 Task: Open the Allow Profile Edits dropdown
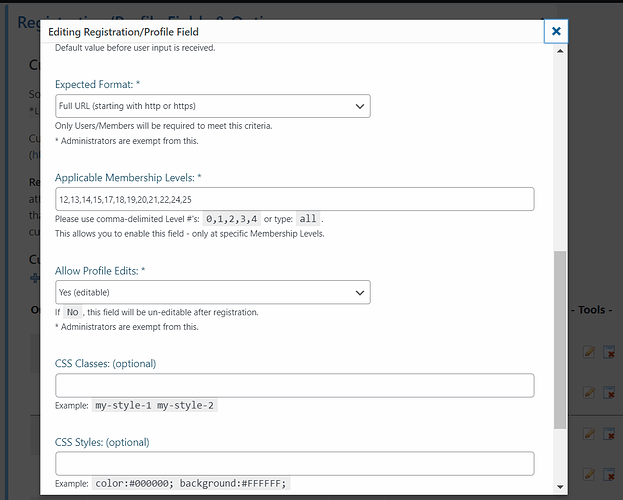213,293
